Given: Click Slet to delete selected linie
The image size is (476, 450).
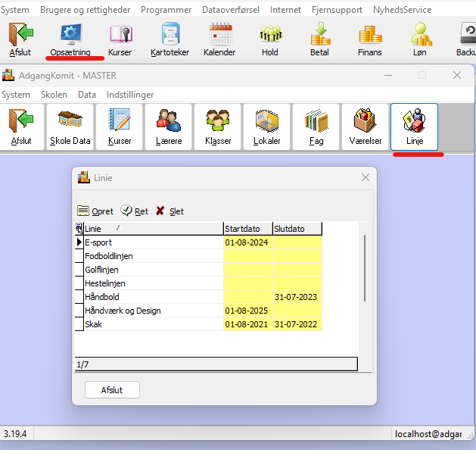Looking at the screenshot, I should [x=170, y=211].
